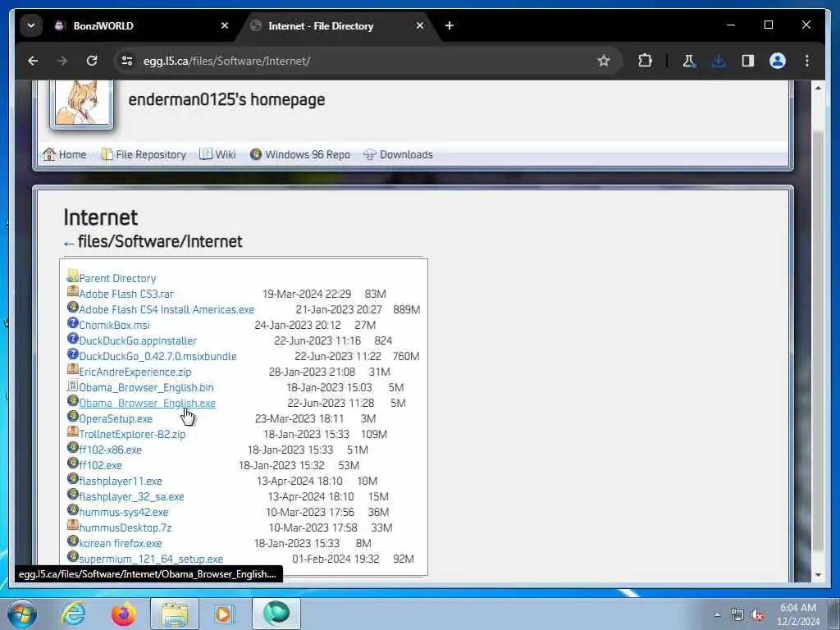Viewport: 840px width, 630px height.
Task: Click the binary icon next to Obama_Browser_English.bin
Action: tap(73, 386)
